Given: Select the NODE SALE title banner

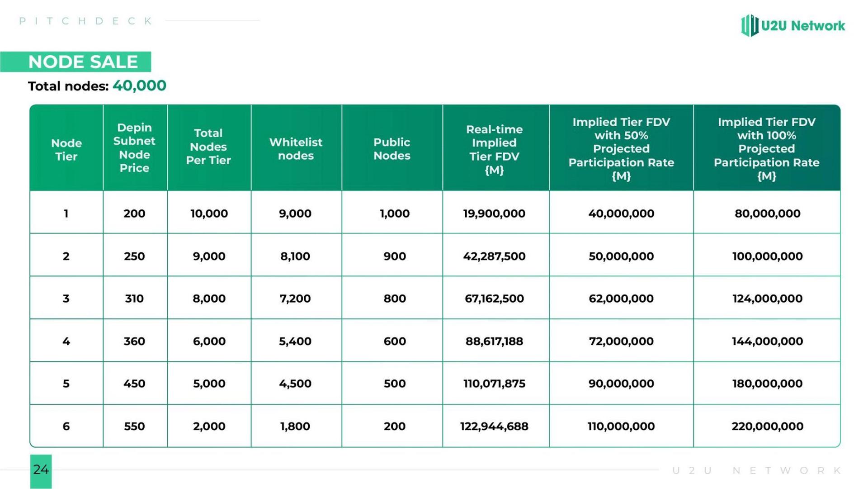Looking at the screenshot, I should [x=75, y=62].
